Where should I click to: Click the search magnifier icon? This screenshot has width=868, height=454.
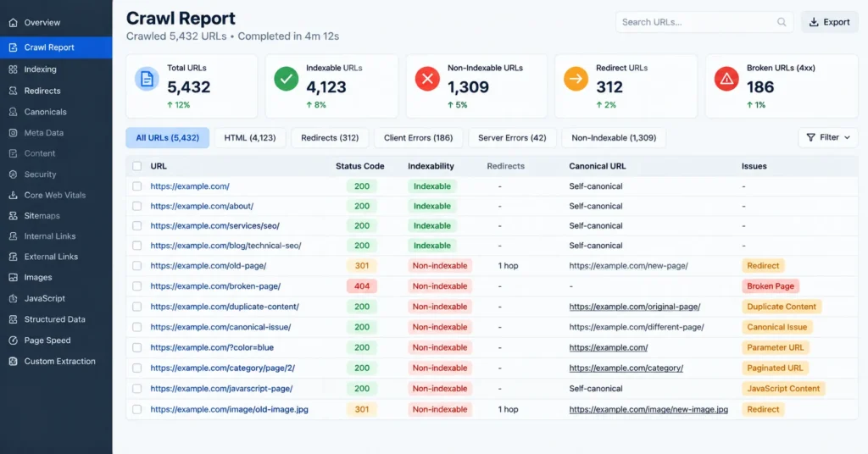(x=781, y=22)
